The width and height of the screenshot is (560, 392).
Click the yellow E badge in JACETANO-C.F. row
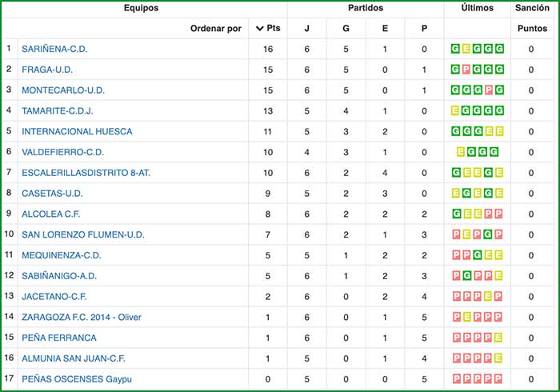point(489,296)
